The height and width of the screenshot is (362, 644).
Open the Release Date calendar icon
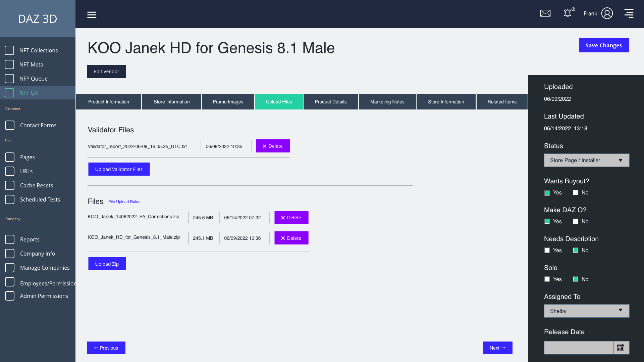621,348
